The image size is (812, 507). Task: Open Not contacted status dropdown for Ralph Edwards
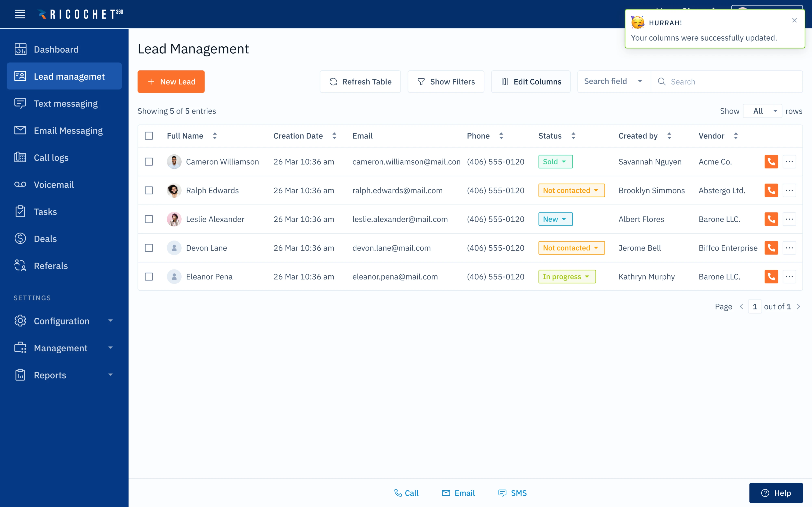571,190
